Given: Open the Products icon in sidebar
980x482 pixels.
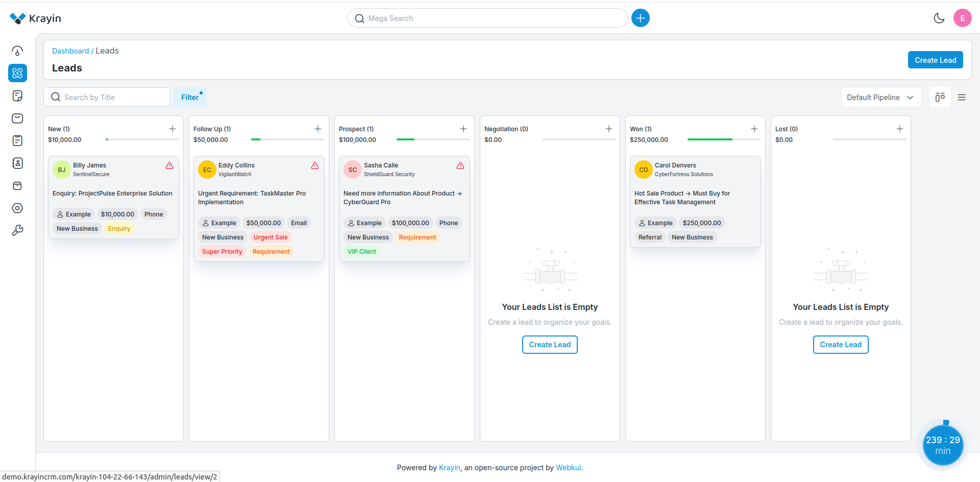Looking at the screenshot, I should 17,185.
